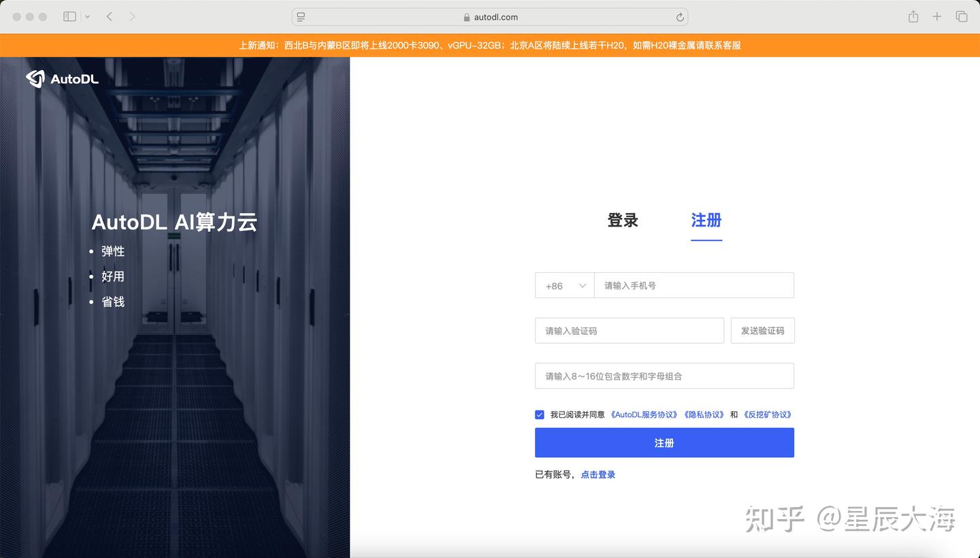
Task: Open a new tab with the plus icon
Action: pos(937,16)
